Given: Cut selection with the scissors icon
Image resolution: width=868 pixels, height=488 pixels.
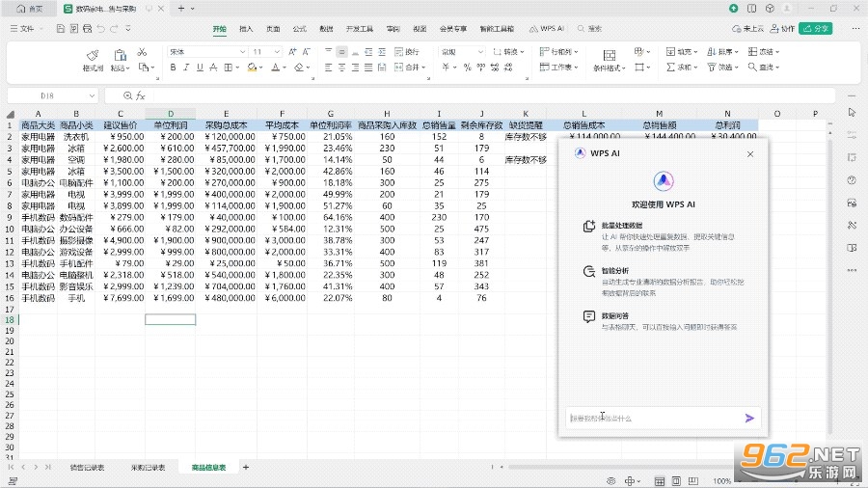Looking at the screenshot, I should (x=143, y=52).
